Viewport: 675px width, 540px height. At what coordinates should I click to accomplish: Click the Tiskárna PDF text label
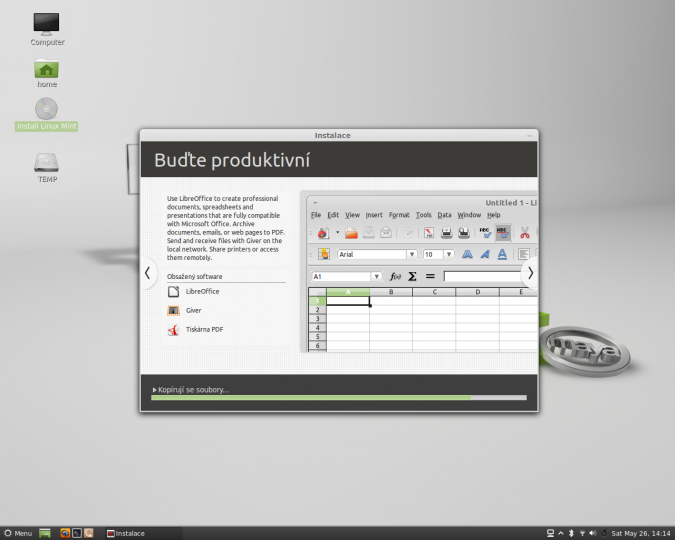pos(204,329)
